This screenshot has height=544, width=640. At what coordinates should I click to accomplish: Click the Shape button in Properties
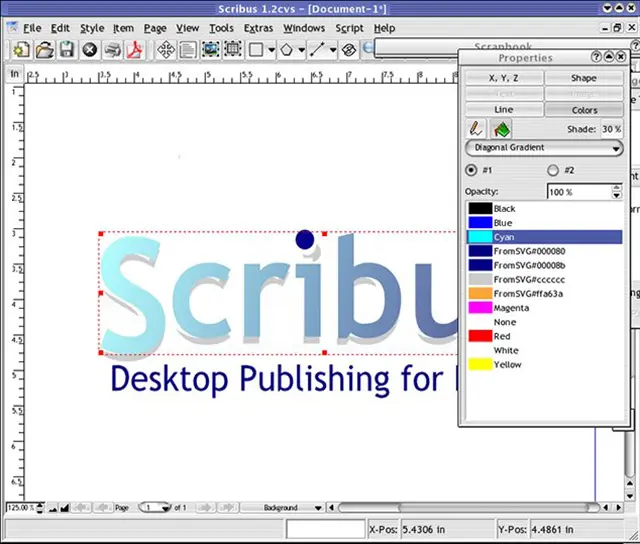(584, 77)
